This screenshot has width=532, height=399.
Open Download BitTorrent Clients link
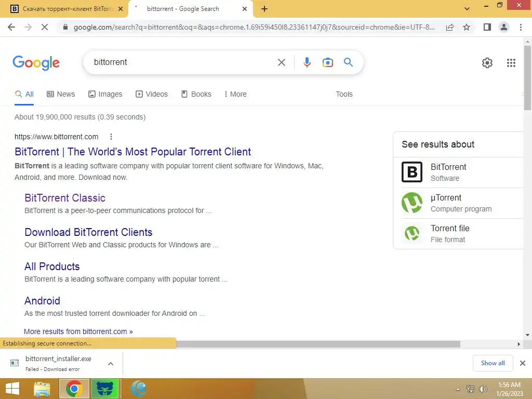click(x=88, y=232)
